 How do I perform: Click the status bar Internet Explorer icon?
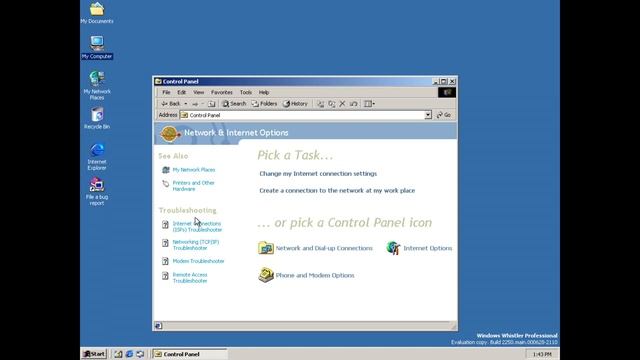pos(159,326)
